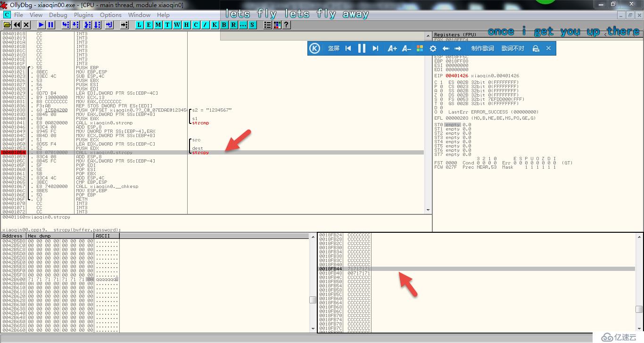Click the Hex dump column header
The image size is (644, 343).
point(60,236)
